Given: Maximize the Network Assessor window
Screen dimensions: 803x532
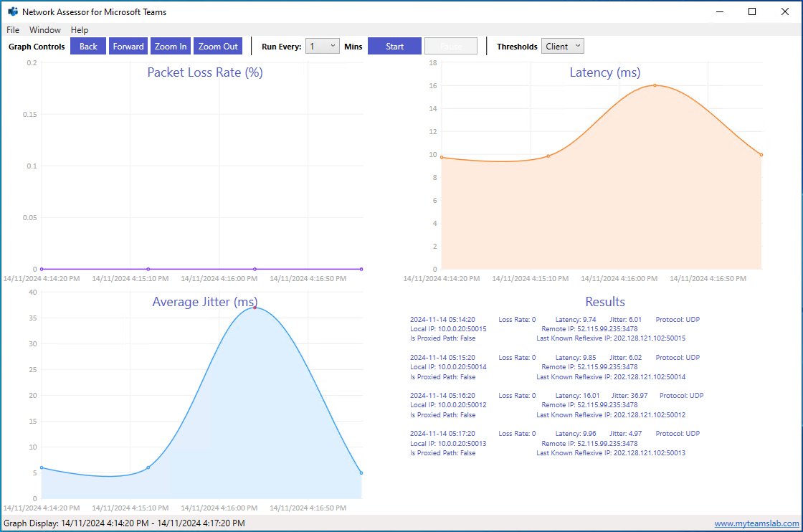Looking at the screenshot, I should coord(752,11).
